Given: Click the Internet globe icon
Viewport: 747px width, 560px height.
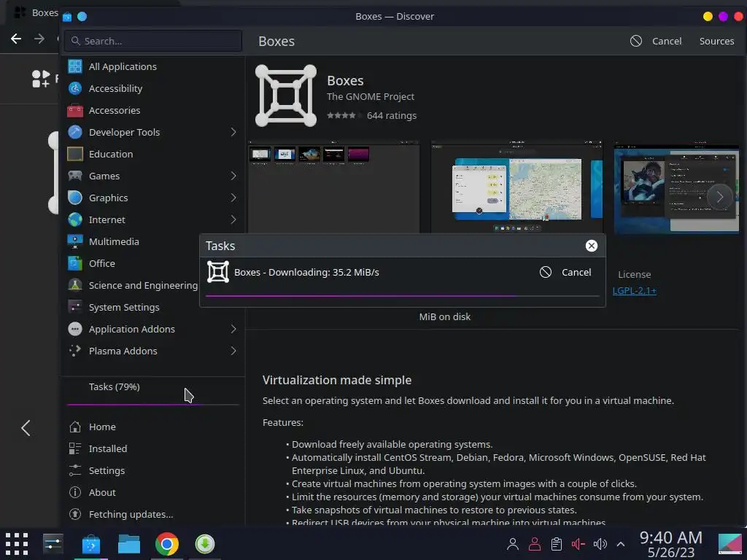Looking at the screenshot, I should click(x=75, y=219).
